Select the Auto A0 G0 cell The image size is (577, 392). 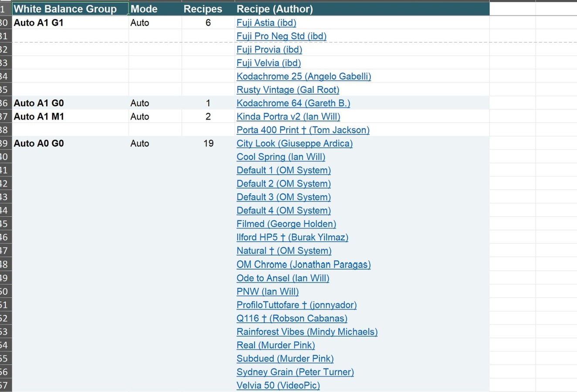pos(71,143)
